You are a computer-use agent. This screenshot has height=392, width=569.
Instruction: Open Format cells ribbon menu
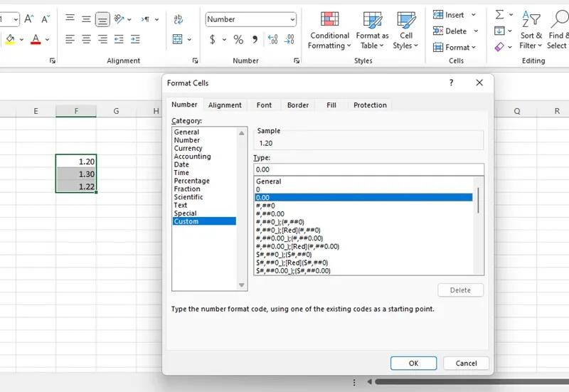454,47
